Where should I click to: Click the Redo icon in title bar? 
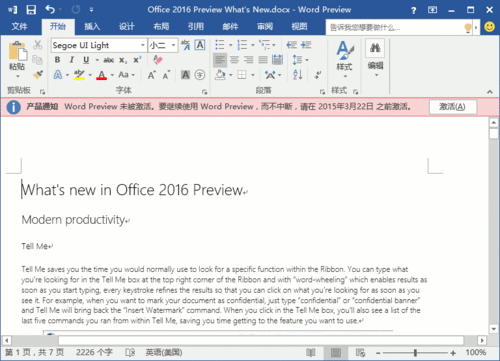76,10
